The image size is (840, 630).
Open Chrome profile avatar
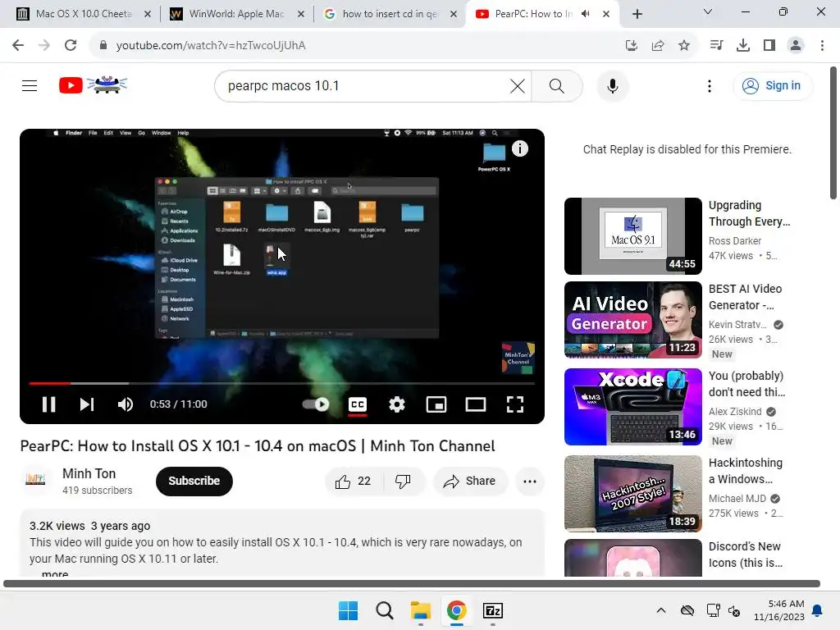click(796, 46)
